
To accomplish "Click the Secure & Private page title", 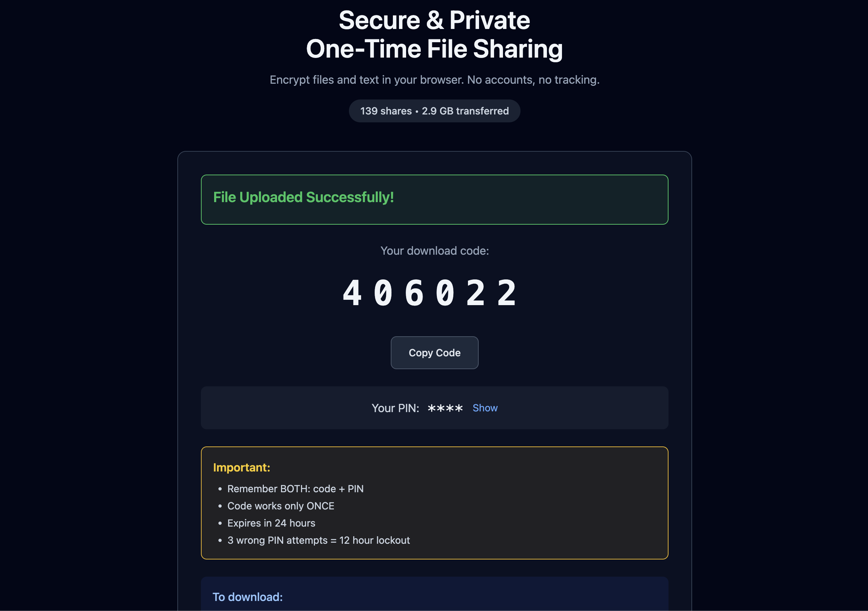I will click(x=434, y=20).
